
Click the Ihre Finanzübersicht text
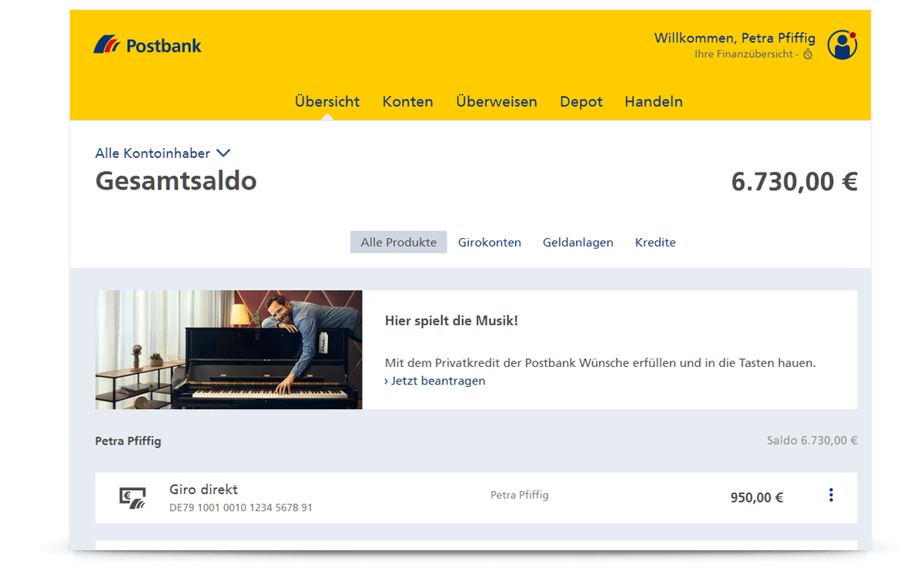point(745,55)
